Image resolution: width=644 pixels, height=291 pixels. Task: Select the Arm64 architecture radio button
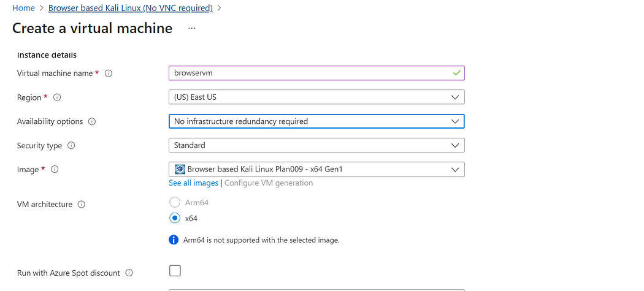175,202
